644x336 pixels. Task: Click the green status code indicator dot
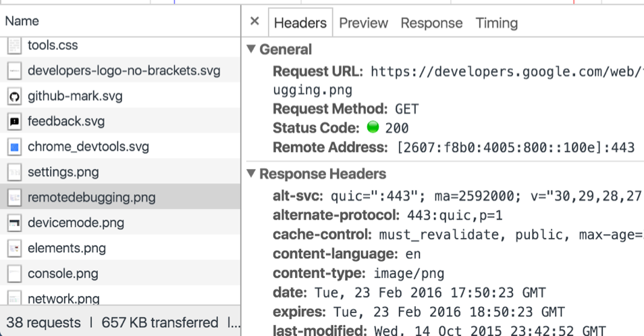tap(373, 127)
